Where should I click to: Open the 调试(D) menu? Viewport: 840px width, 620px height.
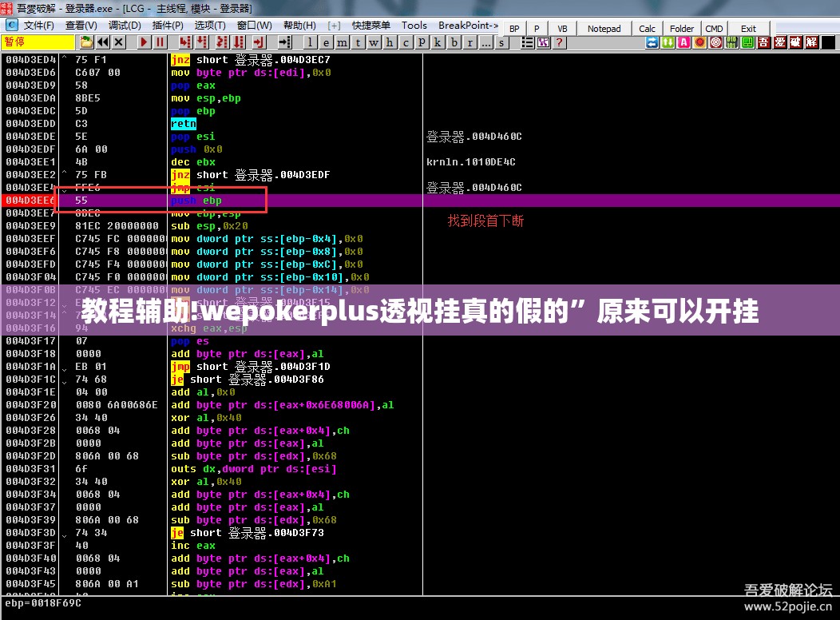tap(125, 26)
